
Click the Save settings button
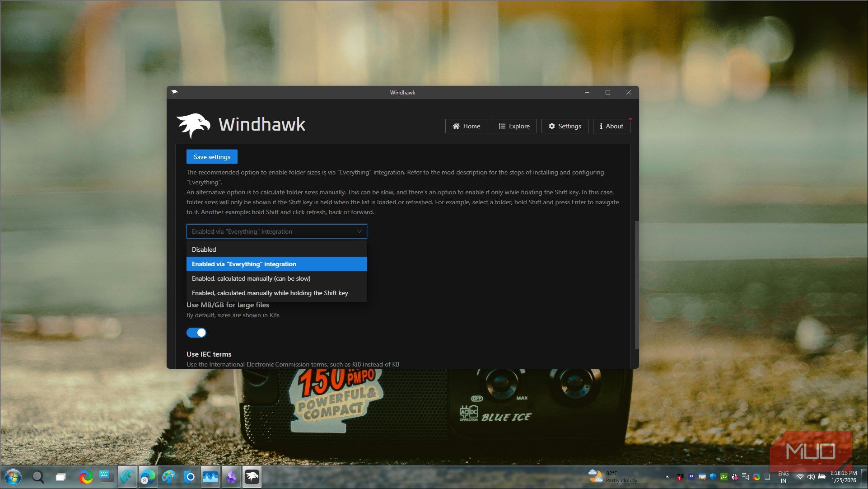click(x=212, y=157)
